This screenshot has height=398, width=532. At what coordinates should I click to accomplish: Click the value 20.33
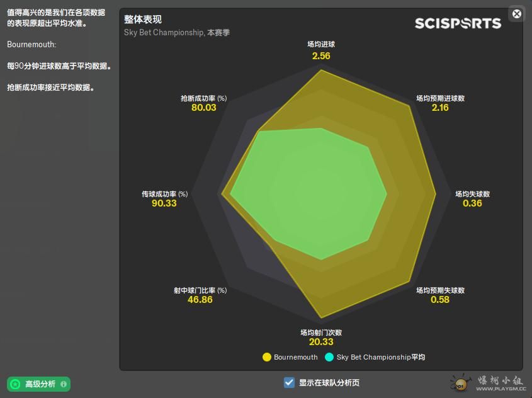click(x=321, y=342)
